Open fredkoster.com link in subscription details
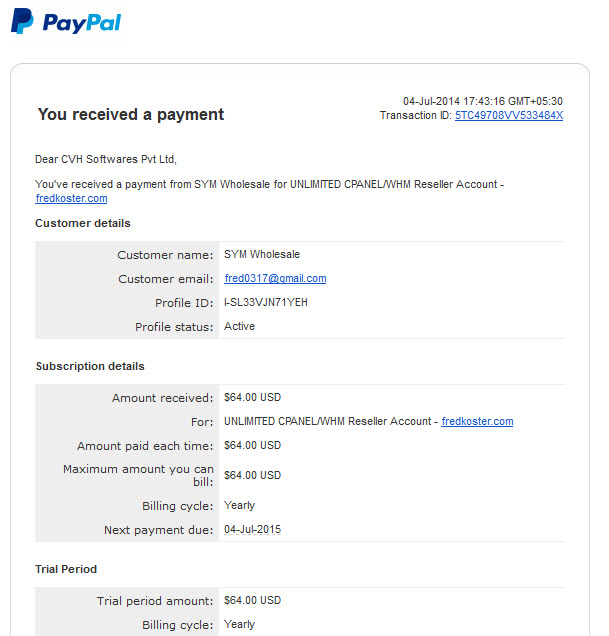Viewport: 609px width, 636px height. coord(477,421)
